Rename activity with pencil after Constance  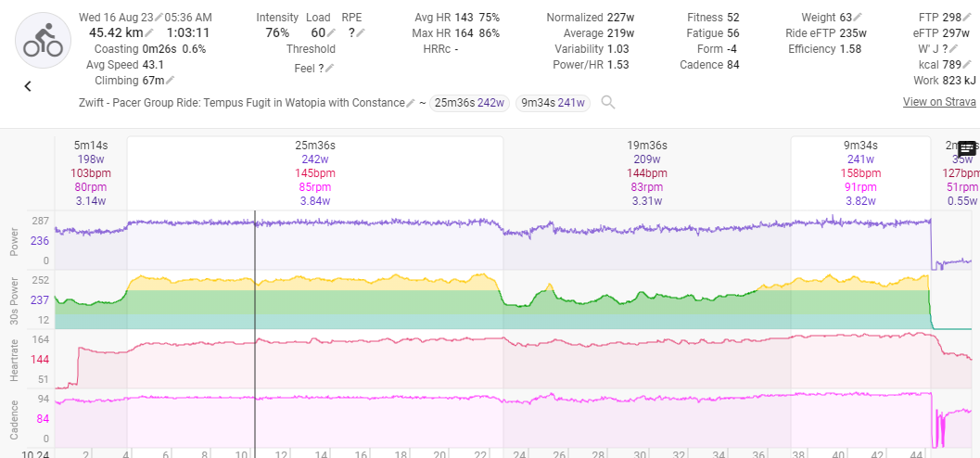[410, 103]
